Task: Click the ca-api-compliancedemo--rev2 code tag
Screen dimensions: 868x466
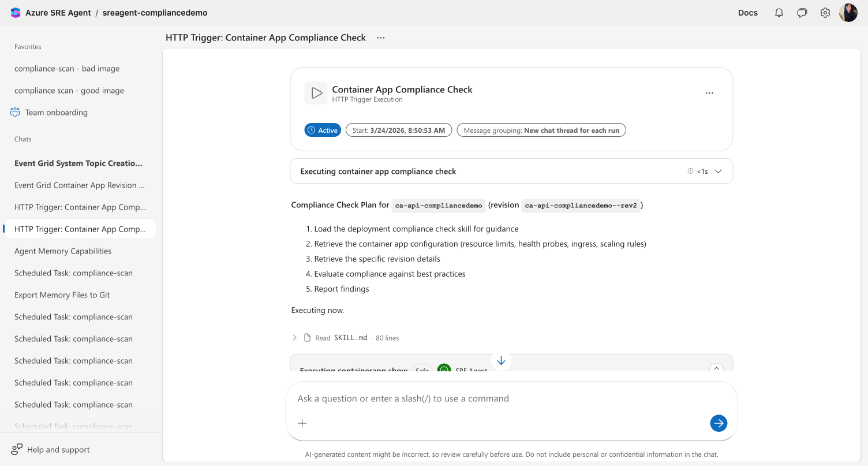Action: [581, 206]
